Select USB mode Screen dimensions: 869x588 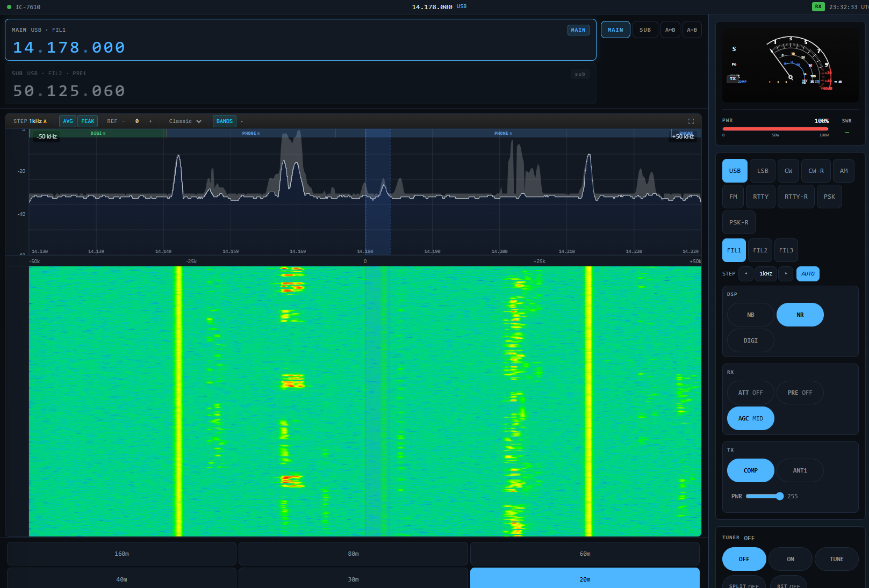(735, 171)
